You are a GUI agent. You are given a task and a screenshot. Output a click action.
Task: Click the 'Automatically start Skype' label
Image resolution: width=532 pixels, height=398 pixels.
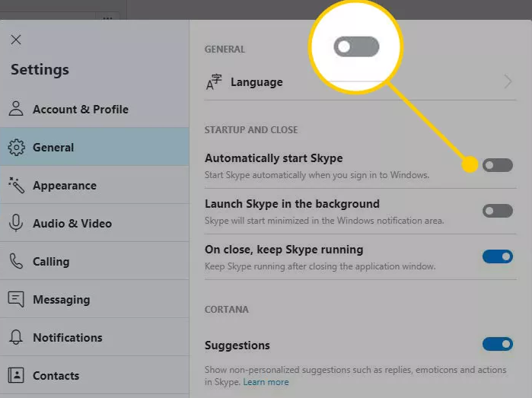tap(274, 158)
